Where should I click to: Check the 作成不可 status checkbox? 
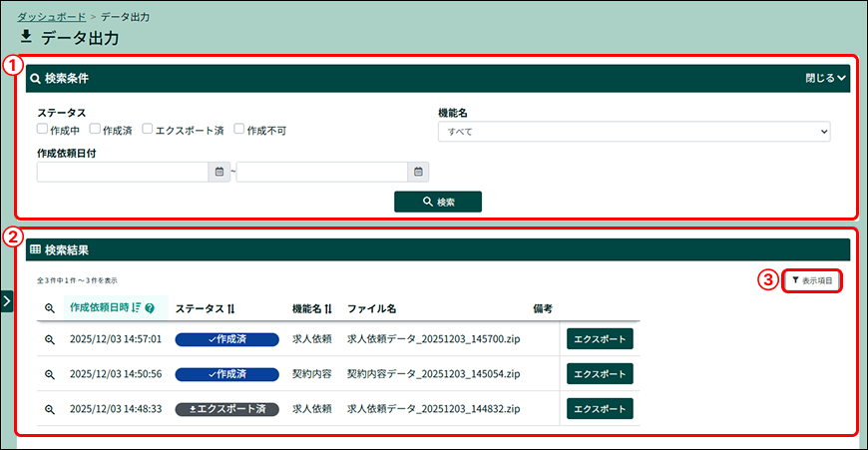coord(239,129)
